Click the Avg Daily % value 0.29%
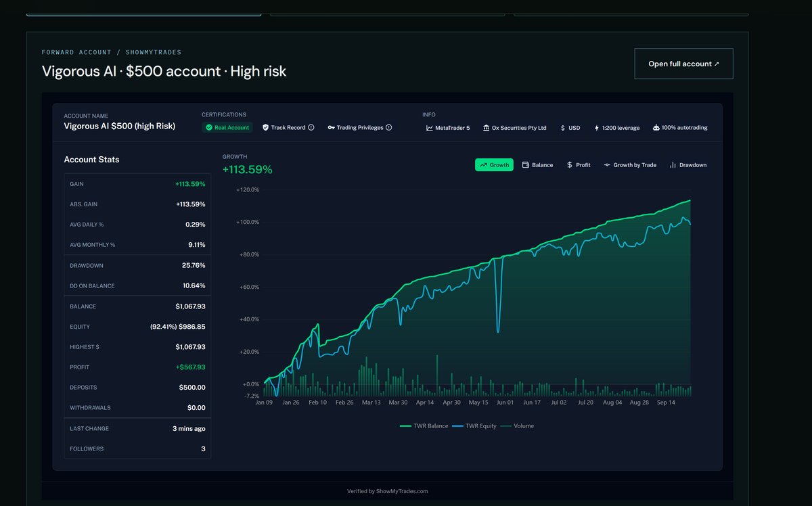This screenshot has height=506, width=812. (196, 225)
